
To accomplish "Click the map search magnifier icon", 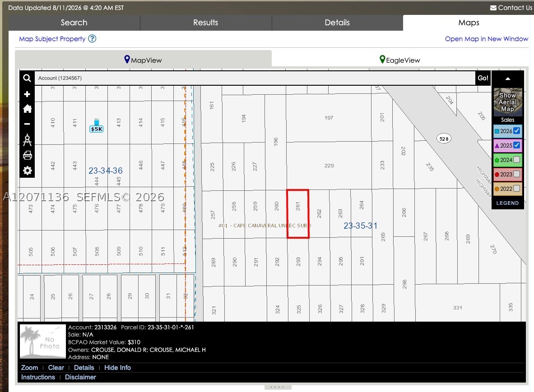I will tap(27, 78).
